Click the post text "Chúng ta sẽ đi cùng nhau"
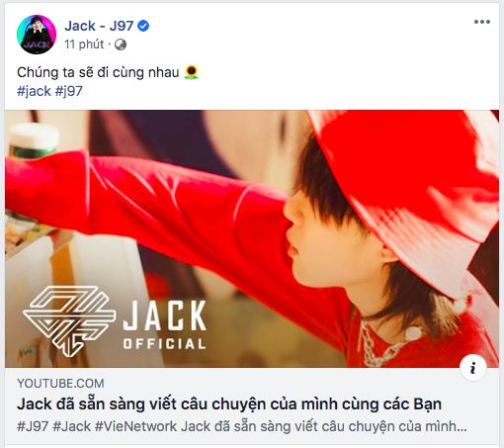The width and height of the screenshot is (504, 448). tap(98, 72)
